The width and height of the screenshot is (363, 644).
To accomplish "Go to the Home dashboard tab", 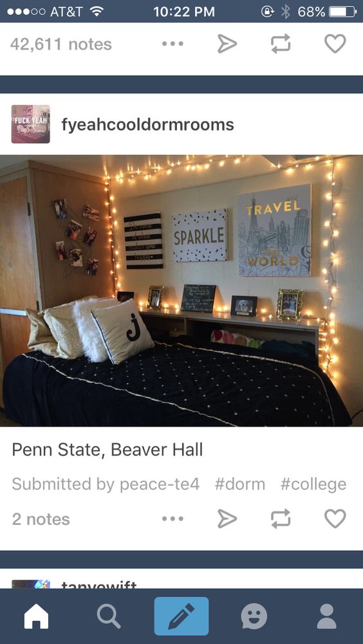I will tap(36, 616).
